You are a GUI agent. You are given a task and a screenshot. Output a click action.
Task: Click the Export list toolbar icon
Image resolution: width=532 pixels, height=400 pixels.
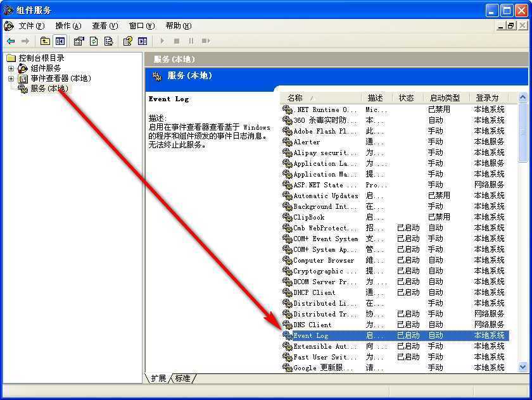108,41
